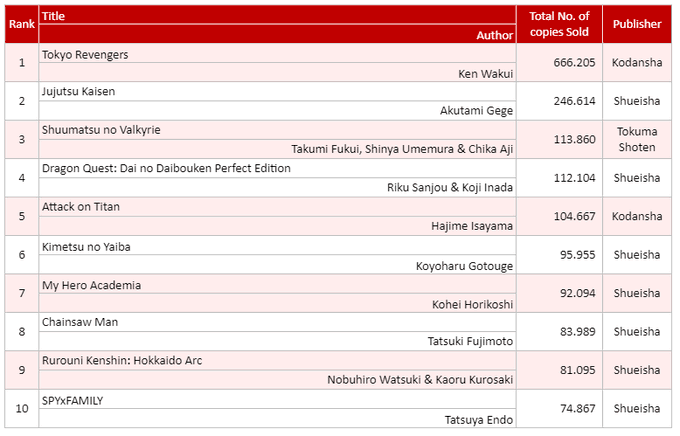Click the 666.205 copies sold value

coord(574,62)
